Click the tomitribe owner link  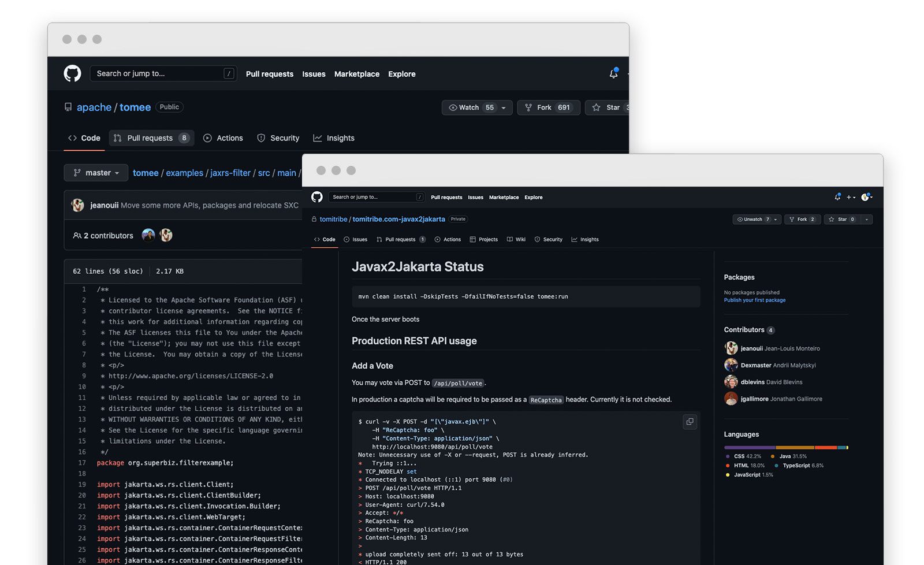[333, 220]
